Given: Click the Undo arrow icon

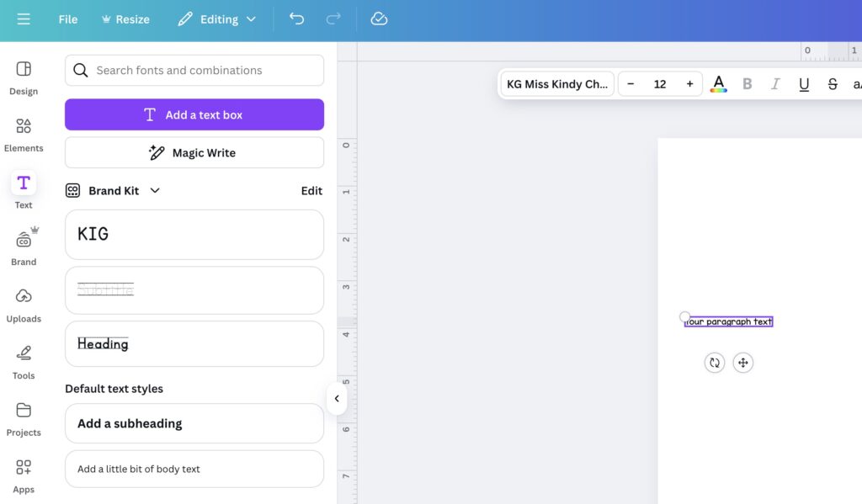Looking at the screenshot, I should 296,19.
